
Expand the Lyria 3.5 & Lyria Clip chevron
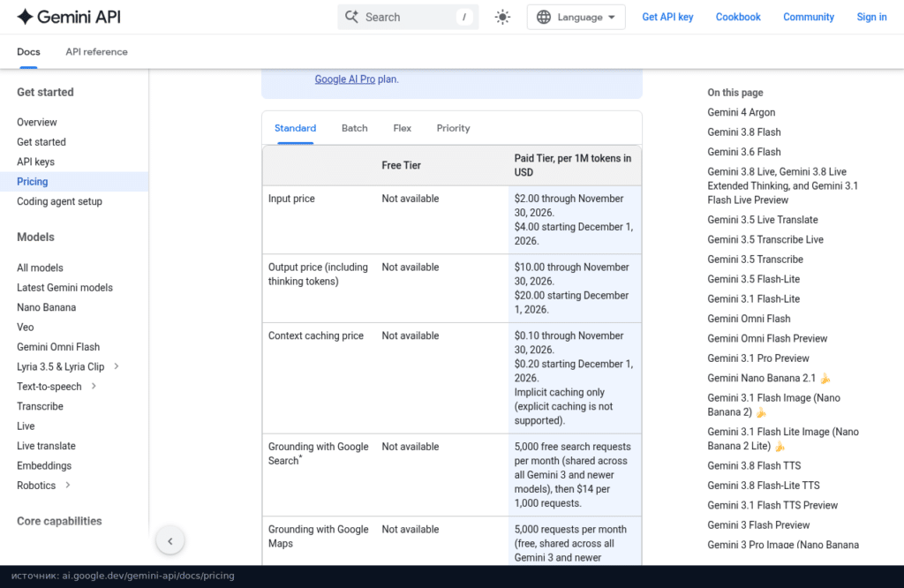pyautogui.click(x=117, y=366)
